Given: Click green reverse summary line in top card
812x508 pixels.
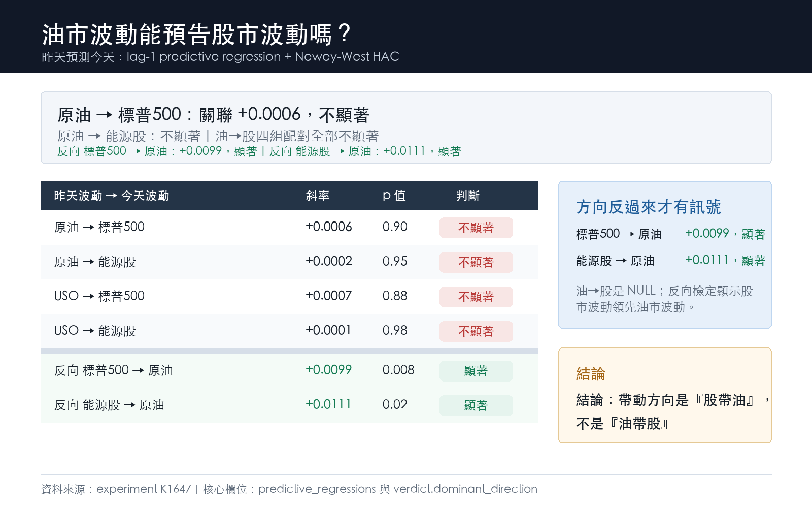Looking at the screenshot, I should point(259,151).
